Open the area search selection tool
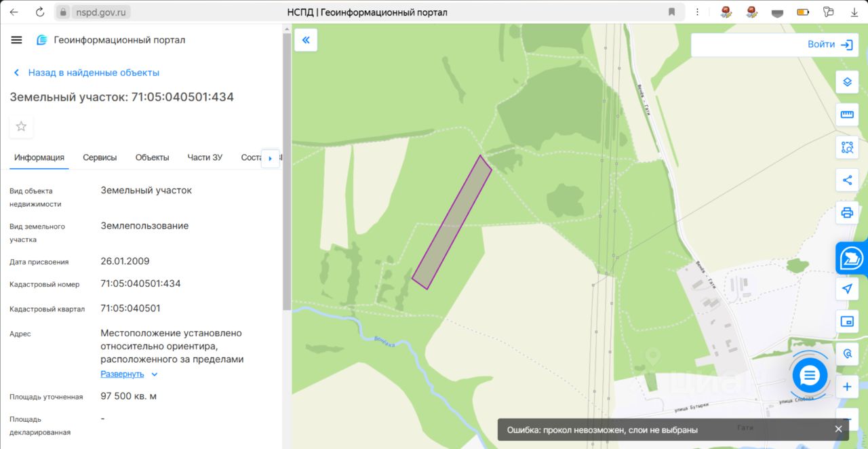Image resolution: width=868 pixels, height=449 pixels. 847,147
